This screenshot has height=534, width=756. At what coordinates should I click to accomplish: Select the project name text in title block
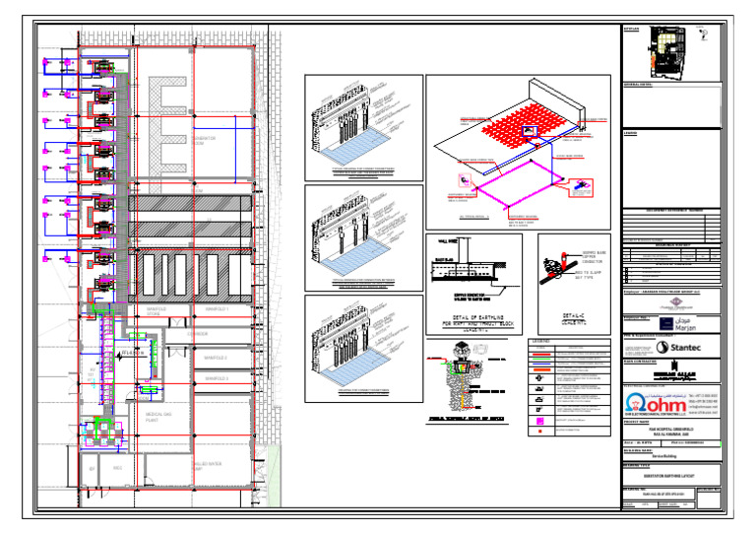[x=670, y=432]
